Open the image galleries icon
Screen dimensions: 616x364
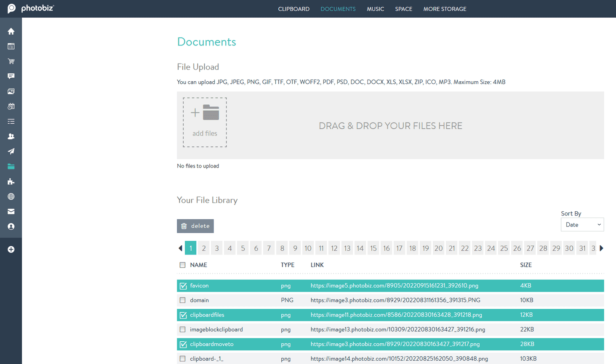(11, 91)
